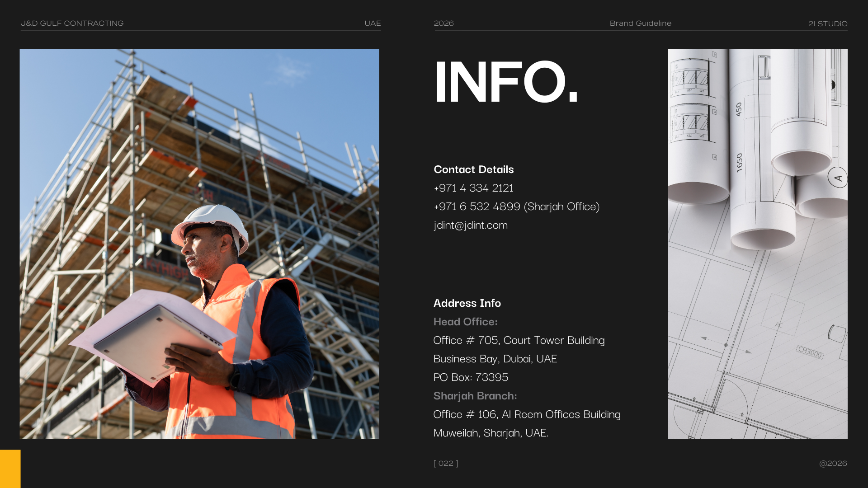
Task: Click the Head Office: label
Action: tap(465, 322)
